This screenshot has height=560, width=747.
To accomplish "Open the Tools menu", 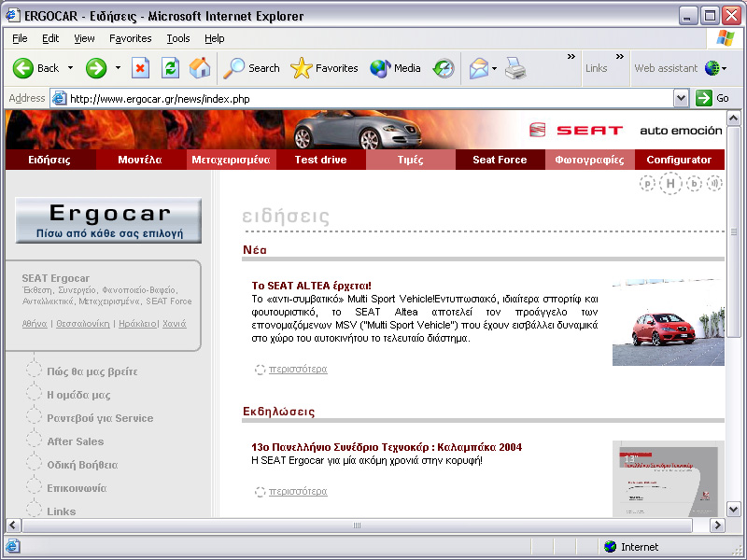I will pos(178,38).
